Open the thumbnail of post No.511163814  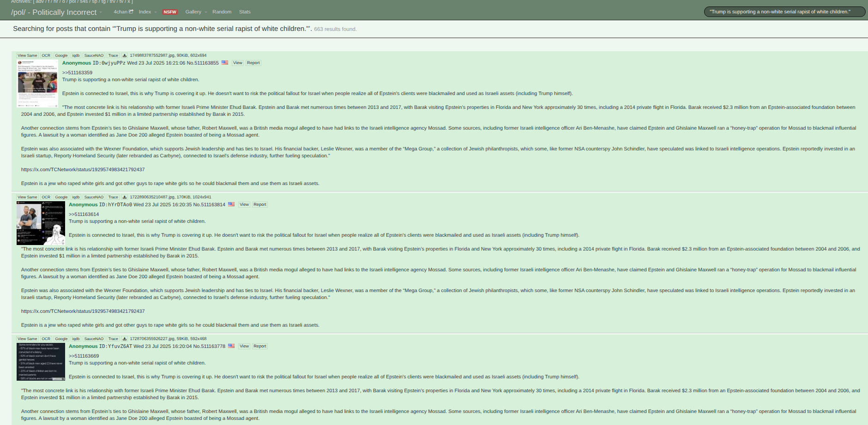coord(41,223)
